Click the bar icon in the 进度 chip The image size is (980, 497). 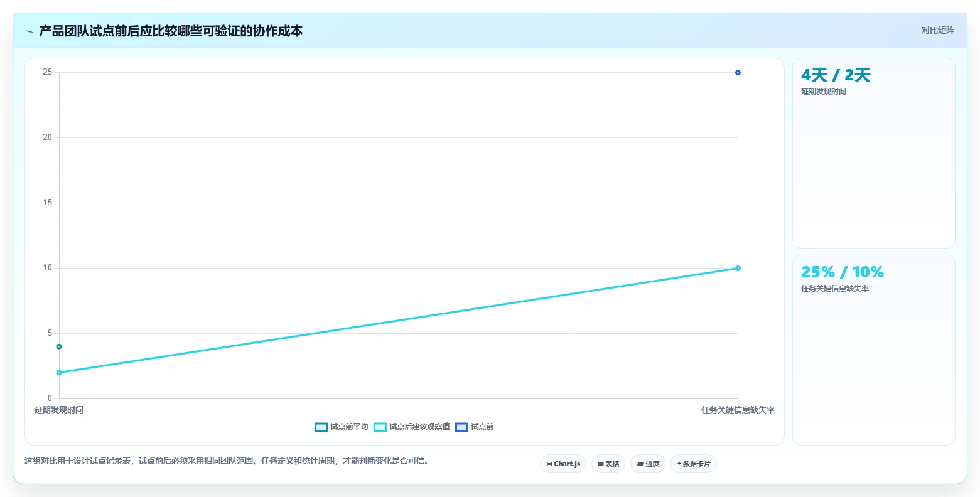click(x=640, y=464)
